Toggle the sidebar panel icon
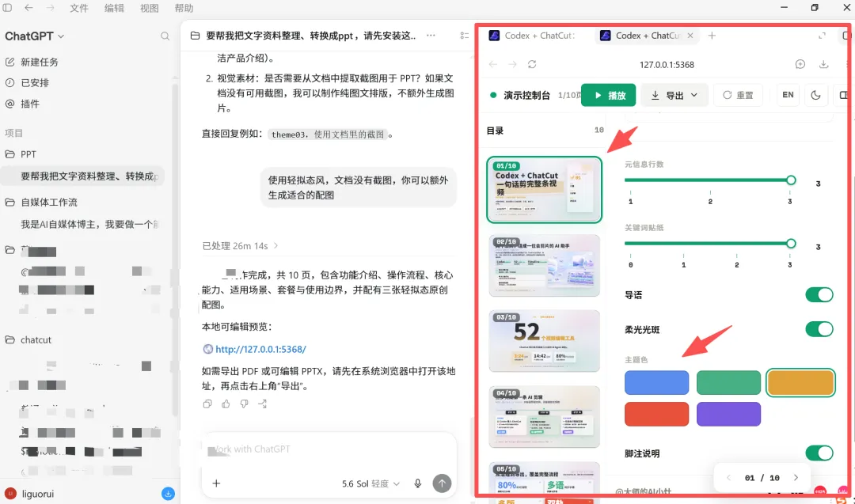 coord(7,8)
